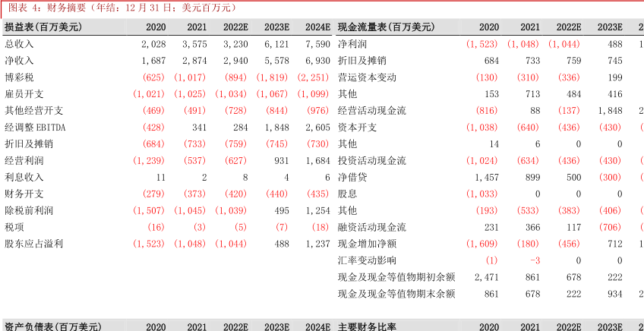
Task: Select the 现金流量表(百万美元) table header
Action: (386, 27)
